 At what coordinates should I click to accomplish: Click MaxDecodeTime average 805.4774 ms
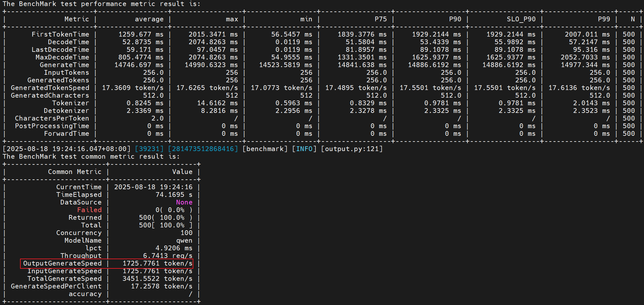(x=141, y=57)
